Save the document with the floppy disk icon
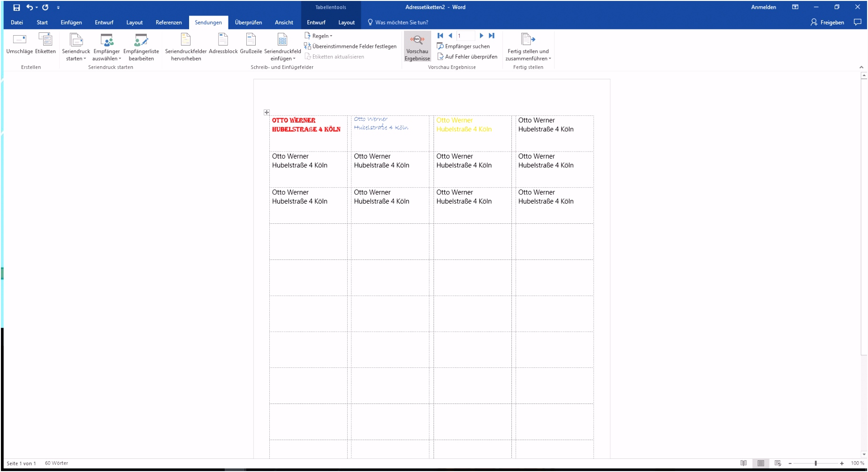868x472 pixels. [16, 8]
